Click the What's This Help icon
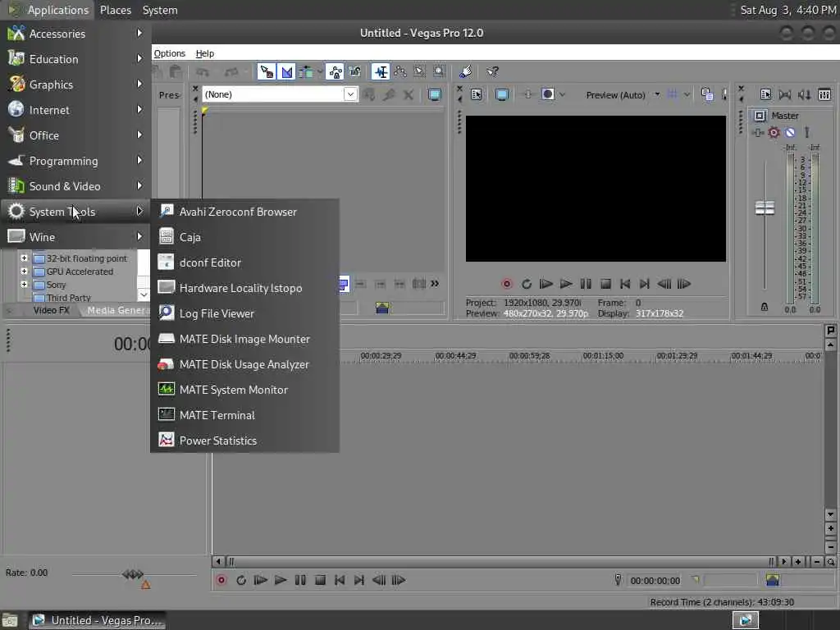The width and height of the screenshot is (840, 630). (x=492, y=72)
